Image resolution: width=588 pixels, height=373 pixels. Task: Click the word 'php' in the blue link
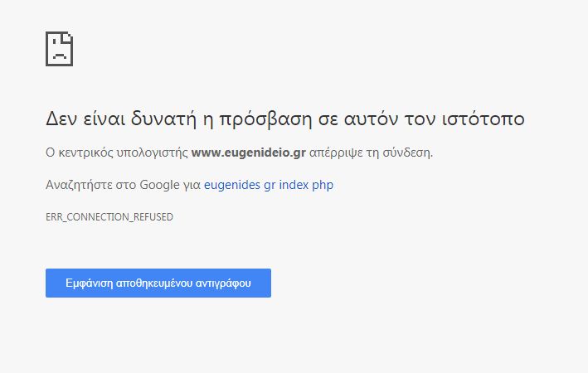tap(323, 185)
